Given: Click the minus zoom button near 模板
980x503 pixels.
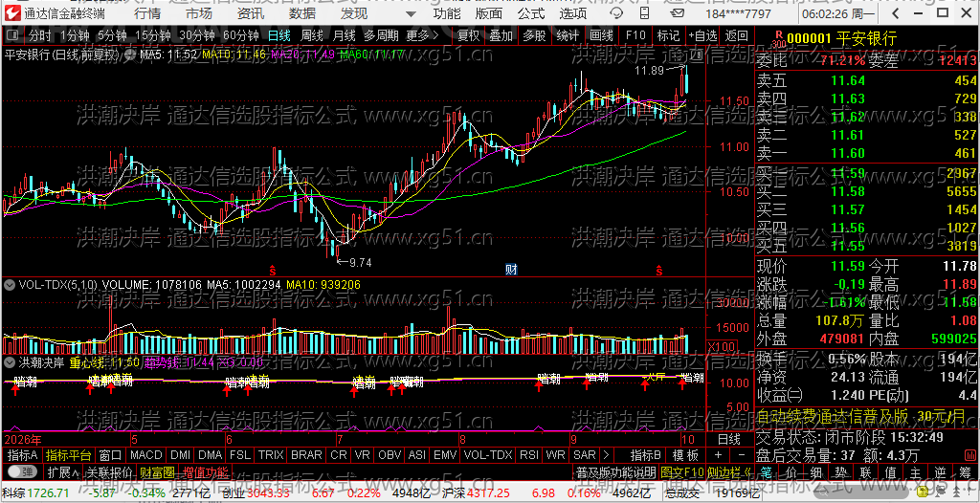Looking at the screenshot, I should click(x=742, y=454).
